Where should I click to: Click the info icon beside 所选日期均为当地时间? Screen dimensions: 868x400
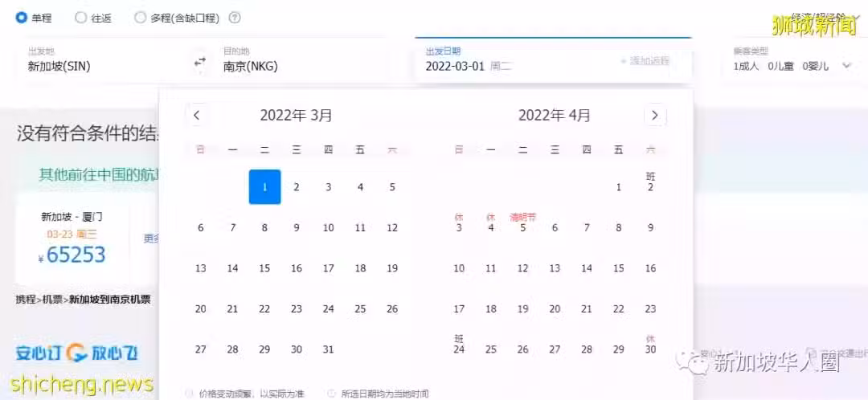tap(332, 394)
